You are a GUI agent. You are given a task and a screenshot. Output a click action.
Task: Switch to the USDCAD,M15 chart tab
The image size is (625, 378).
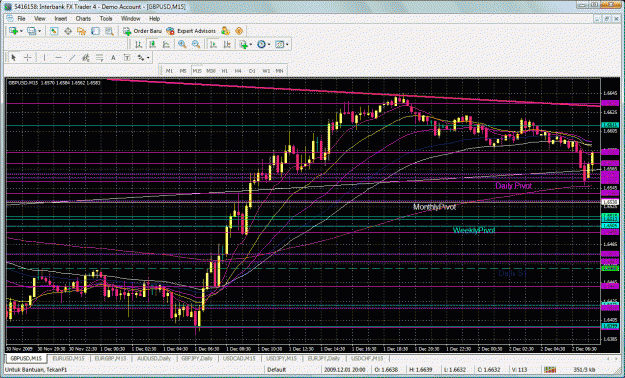click(x=239, y=358)
